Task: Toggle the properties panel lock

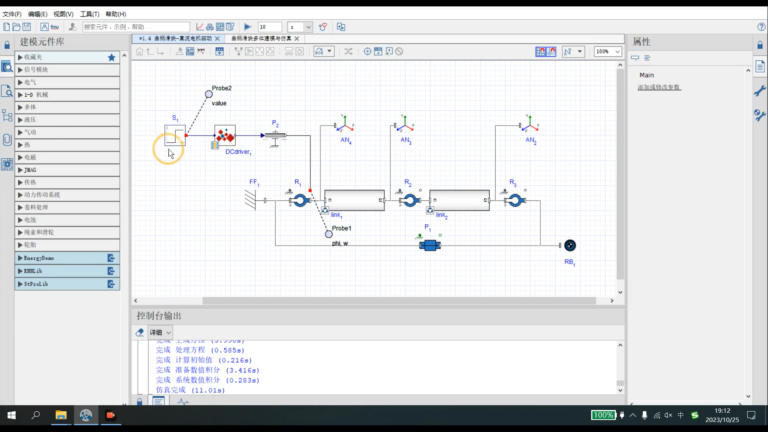Action: click(x=760, y=46)
